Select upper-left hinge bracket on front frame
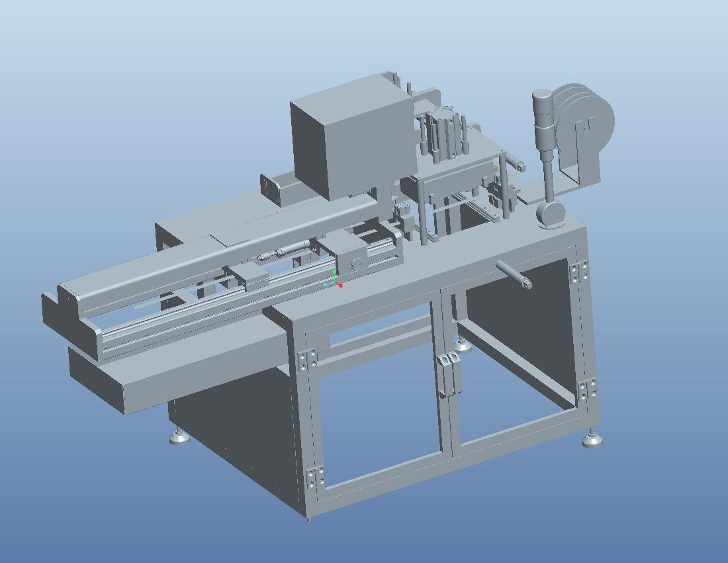Viewport: 728px width, 563px height. pos(307,360)
